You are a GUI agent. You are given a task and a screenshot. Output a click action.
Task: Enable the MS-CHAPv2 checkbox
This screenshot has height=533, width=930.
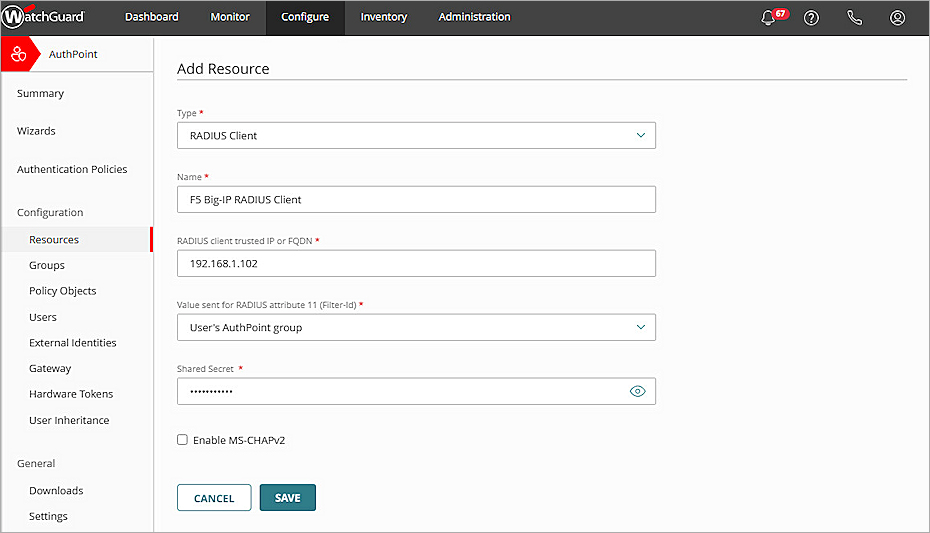(182, 440)
